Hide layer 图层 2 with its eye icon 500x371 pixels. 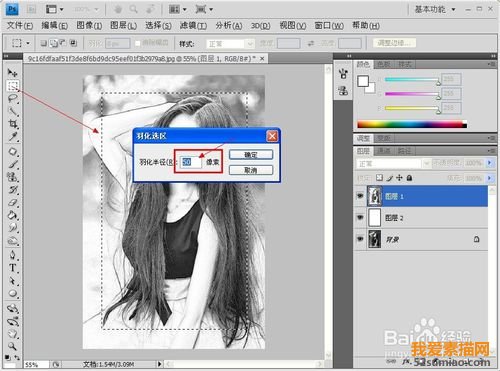click(360, 218)
